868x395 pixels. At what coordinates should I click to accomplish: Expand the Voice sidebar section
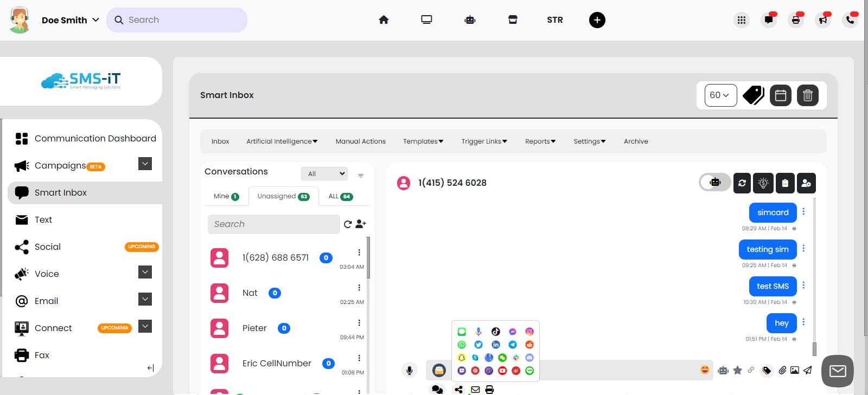pyautogui.click(x=145, y=272)
